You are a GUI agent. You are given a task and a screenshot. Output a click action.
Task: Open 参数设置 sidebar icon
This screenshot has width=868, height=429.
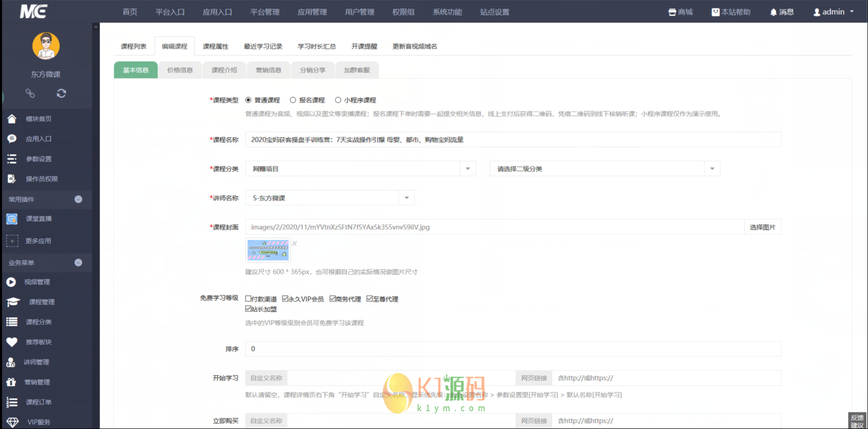12,159
